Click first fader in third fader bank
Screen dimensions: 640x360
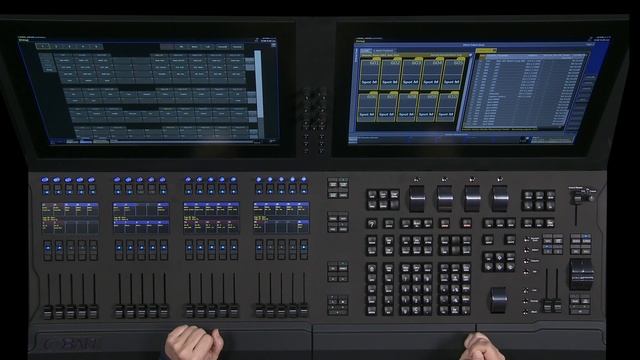189,312
